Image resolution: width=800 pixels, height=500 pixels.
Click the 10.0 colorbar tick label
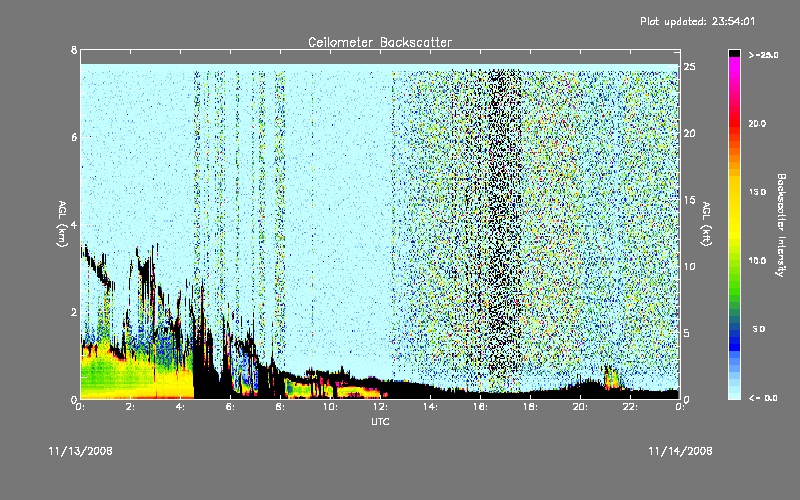tap(757, 260)
